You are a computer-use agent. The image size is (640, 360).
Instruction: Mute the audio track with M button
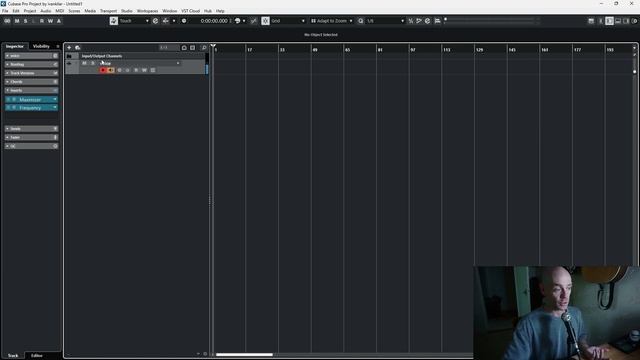84,63
